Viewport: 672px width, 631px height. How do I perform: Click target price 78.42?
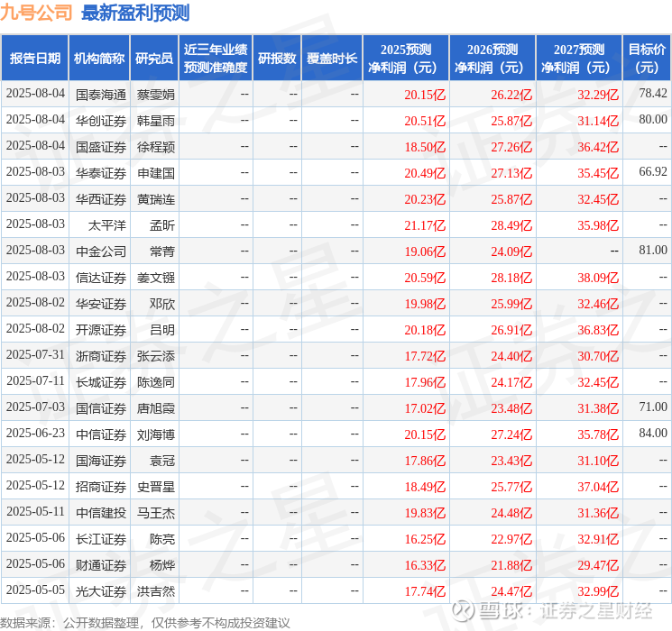[x=653, y=94]
